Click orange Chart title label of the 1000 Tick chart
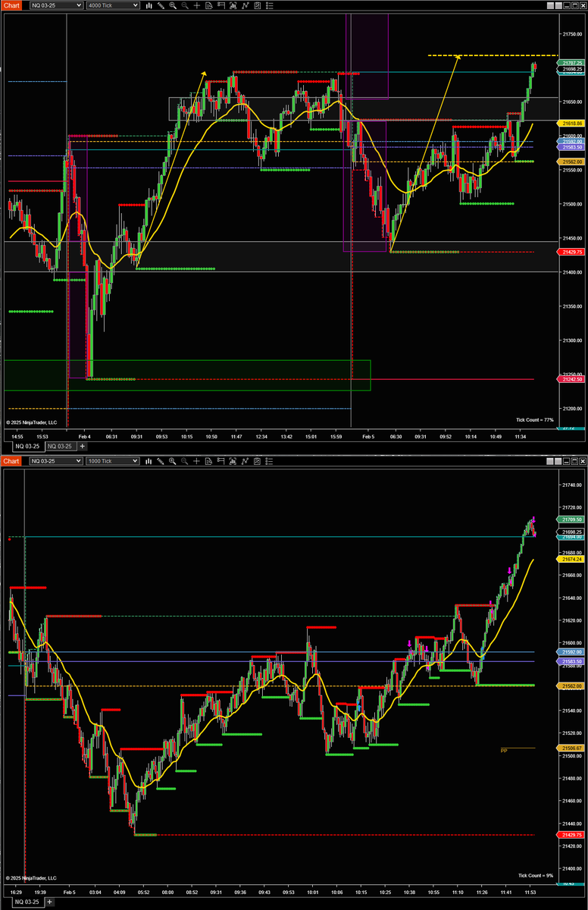 point(12,461)
